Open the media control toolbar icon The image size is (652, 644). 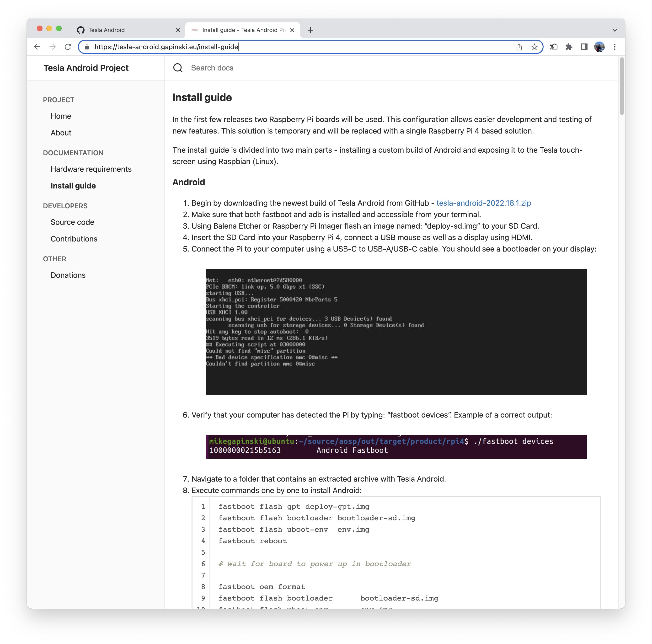tap(553, 47)
